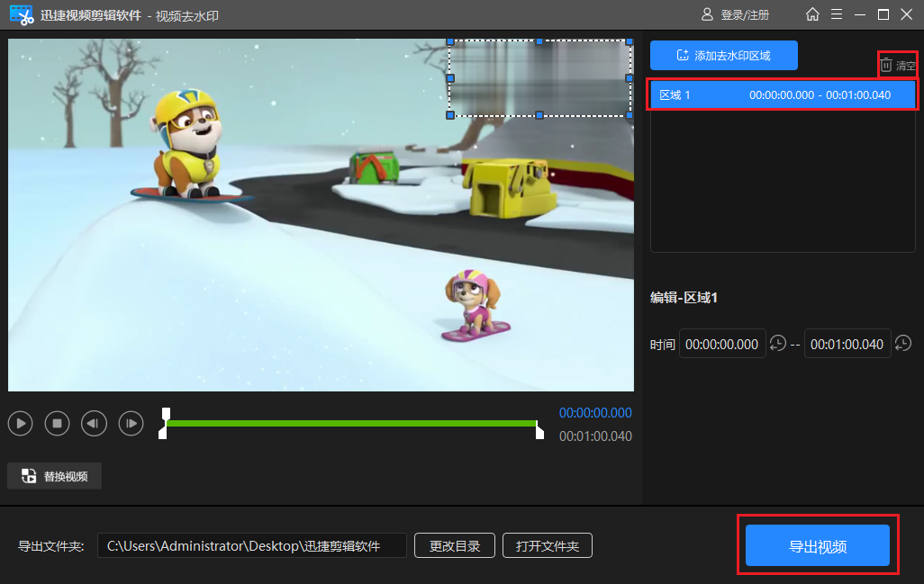
Task: Click the end time field 00:01:00.040
Action: tap(847, 344)
